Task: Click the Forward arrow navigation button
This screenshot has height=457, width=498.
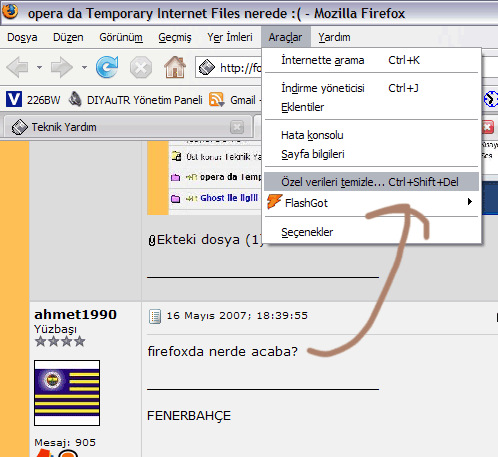Action: click(61, 67)
